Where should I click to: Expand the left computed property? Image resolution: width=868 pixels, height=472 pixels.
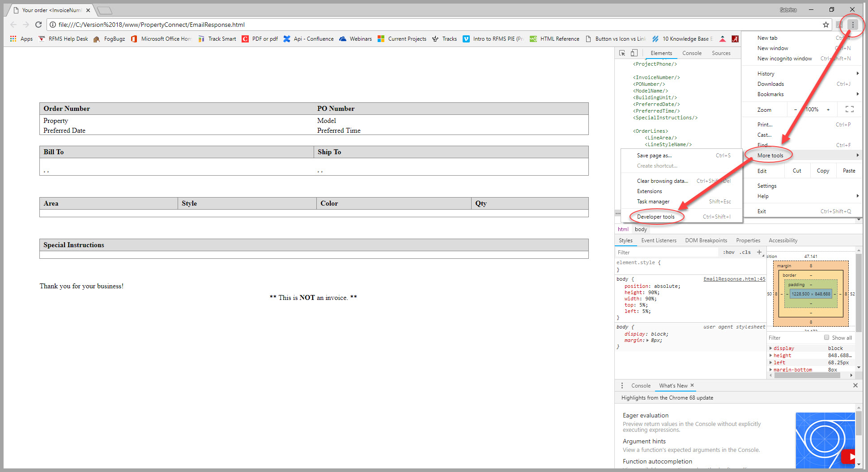tap(770, 362)
